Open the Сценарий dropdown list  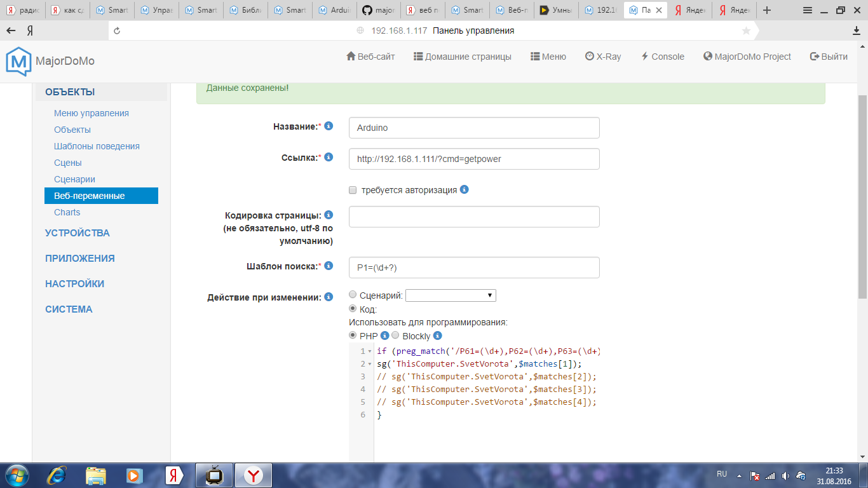[x=451, y=295]
